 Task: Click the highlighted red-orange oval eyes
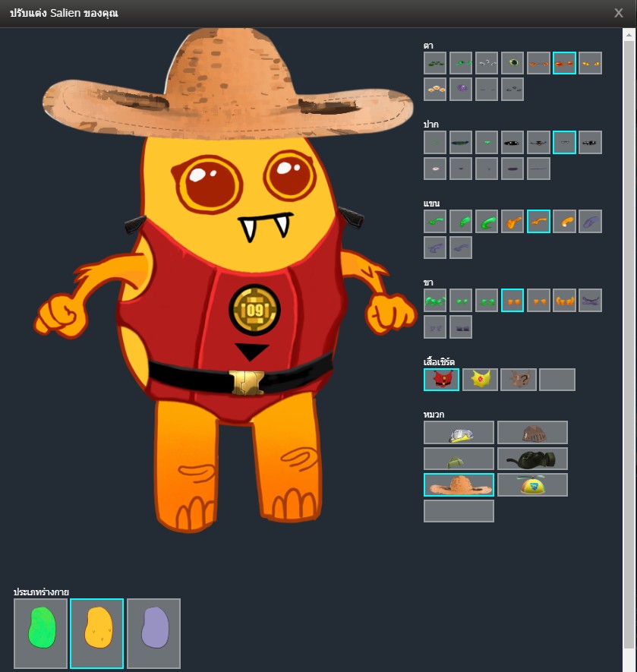(564, 64)
